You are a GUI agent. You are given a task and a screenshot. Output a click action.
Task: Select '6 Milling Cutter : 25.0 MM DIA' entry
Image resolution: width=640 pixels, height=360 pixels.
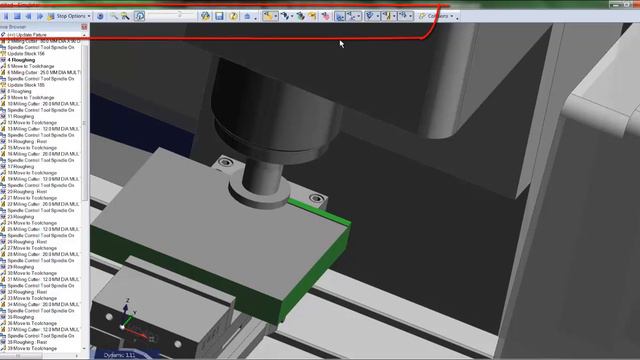pyautogui.click(x=44, y=73)
